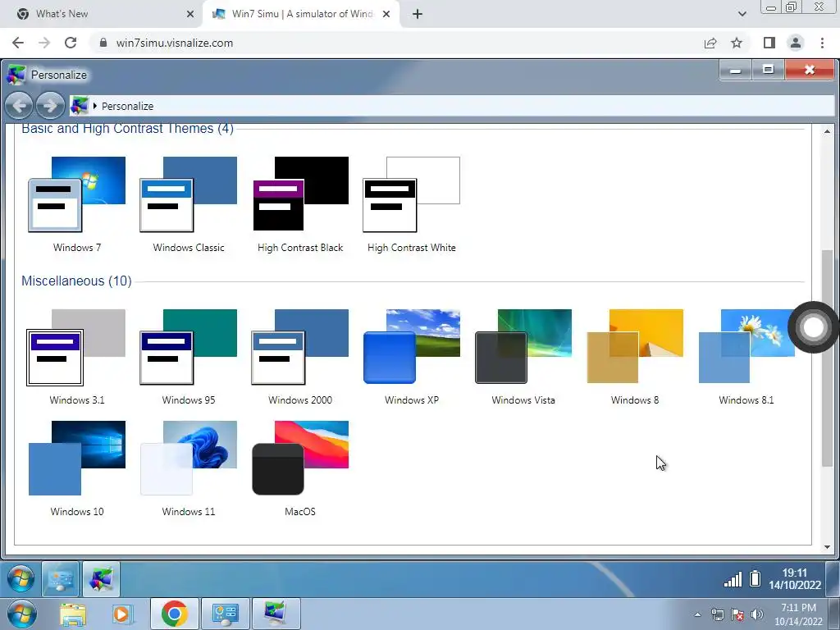Screen dimensions: 840x630
Task: Open the Control Panel taskbar icon beside Chrome
Action: pyautogui.click(x=225, y=614)
